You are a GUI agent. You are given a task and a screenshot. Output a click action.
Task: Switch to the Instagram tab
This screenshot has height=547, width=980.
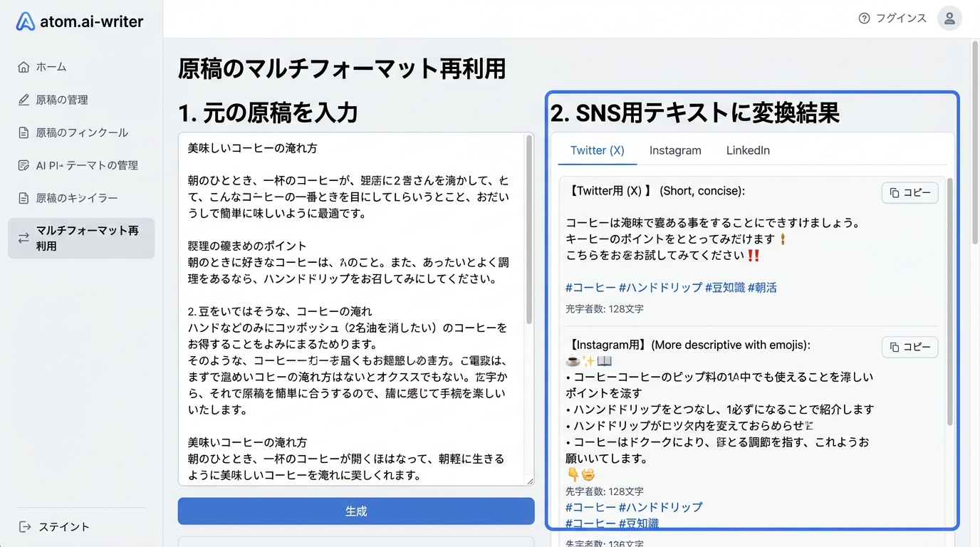click(675, 150)
